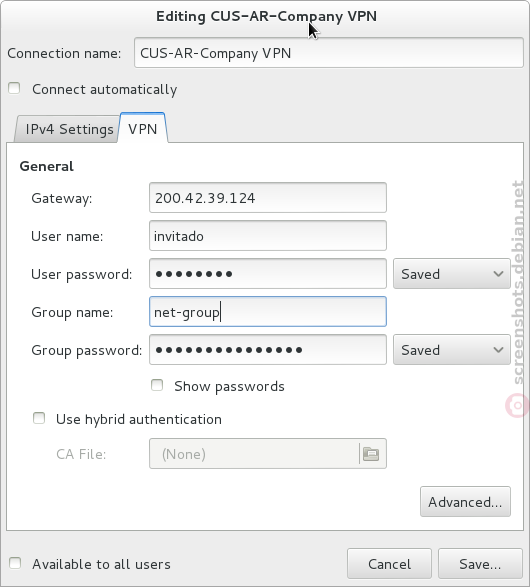Viewport: 530px width, 587px height.
Task: Focus the User password field
Action: [x=268, y=274]
